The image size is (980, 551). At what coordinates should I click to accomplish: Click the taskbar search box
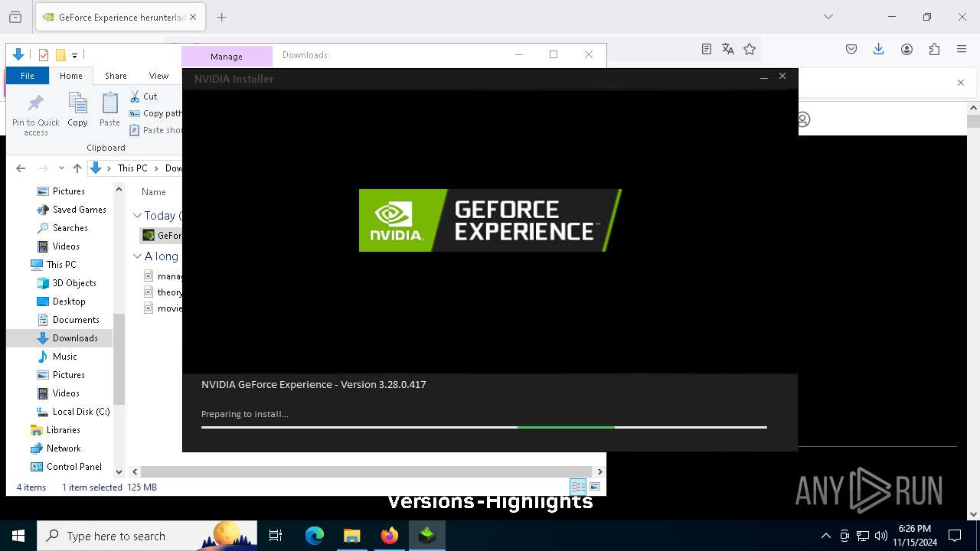tap(147, 536)
